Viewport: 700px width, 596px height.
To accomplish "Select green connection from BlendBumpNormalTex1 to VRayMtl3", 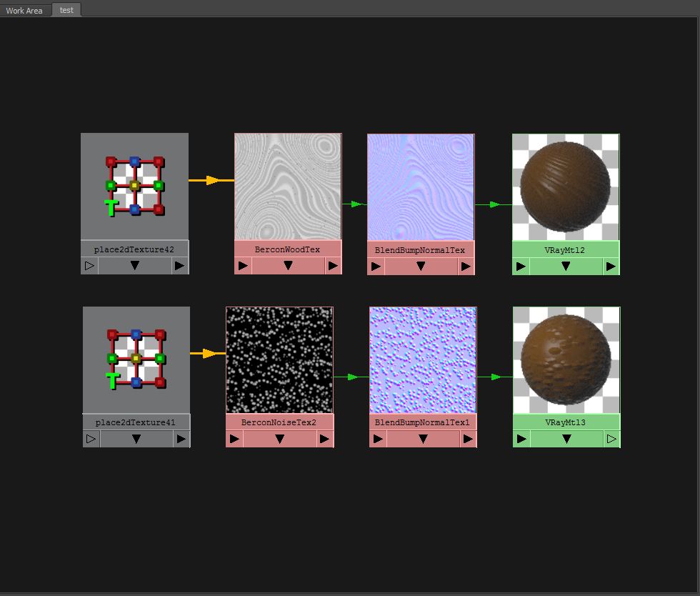I will pyautogui.click(x=494, y=377).
